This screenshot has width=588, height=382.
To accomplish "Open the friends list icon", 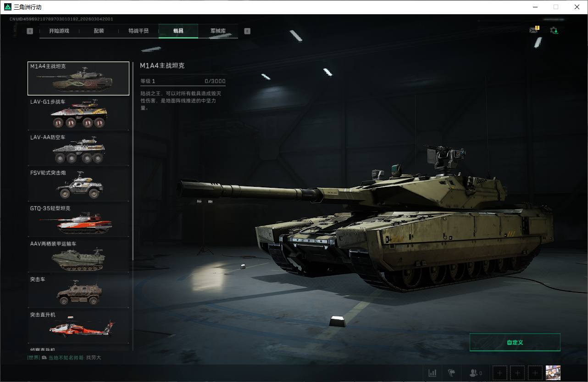I will [x=475, y=373].
